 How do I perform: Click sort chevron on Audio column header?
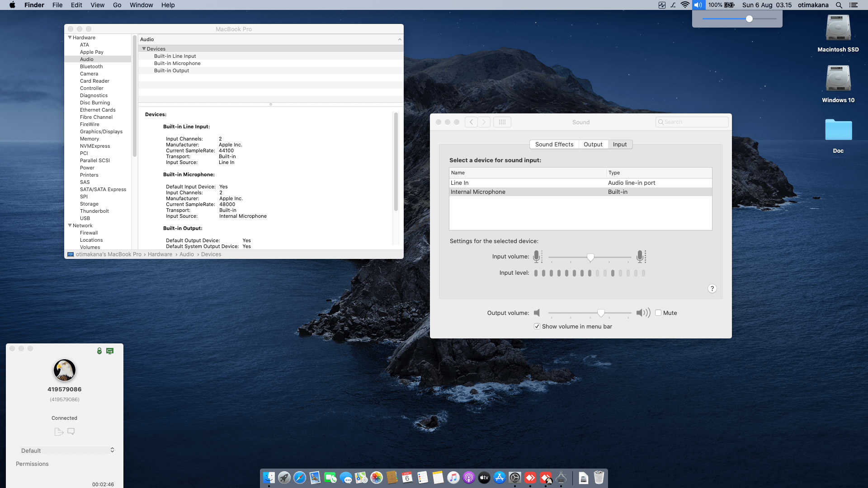point(400,39)
